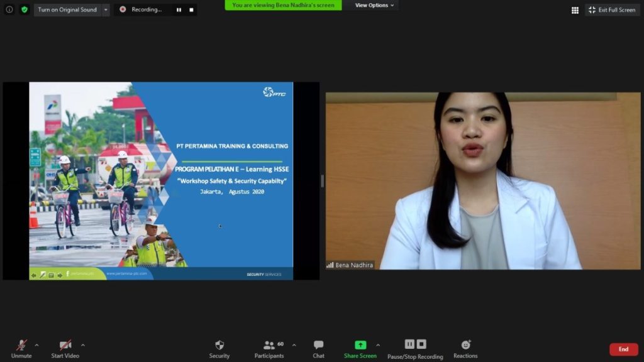Expand video settings arrow next to Start Video

tap(83, 345)
